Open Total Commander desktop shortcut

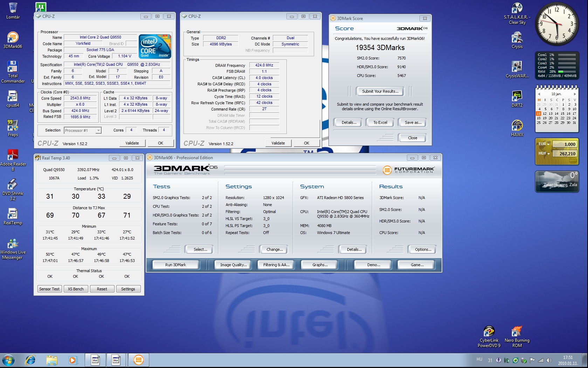click(13, 72)
